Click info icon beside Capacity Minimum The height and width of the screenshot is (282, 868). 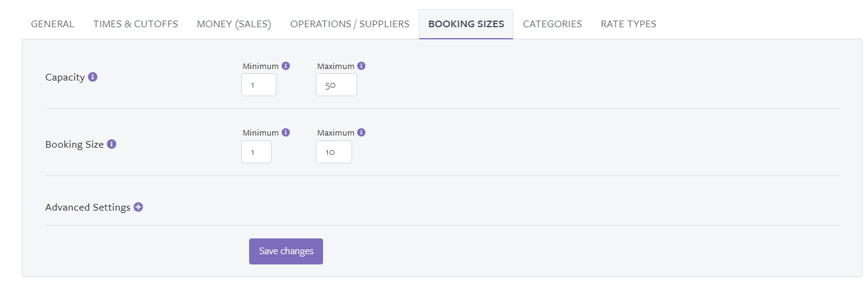pyautogui.click(x=285, y=66)
